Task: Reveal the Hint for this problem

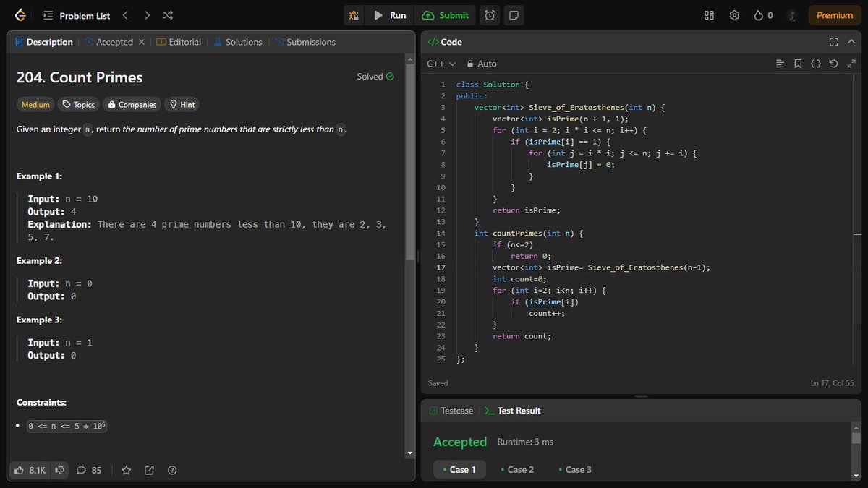Action: point(182,105)
